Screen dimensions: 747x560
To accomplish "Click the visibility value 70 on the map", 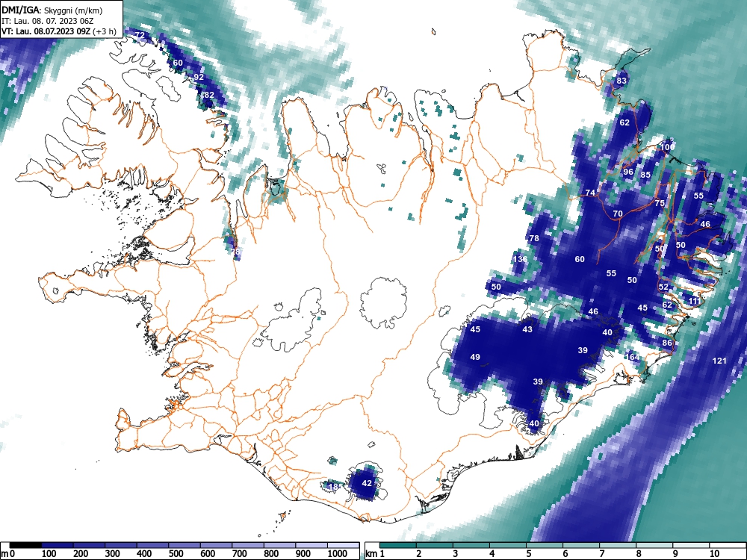I will [x=618, y=214].
